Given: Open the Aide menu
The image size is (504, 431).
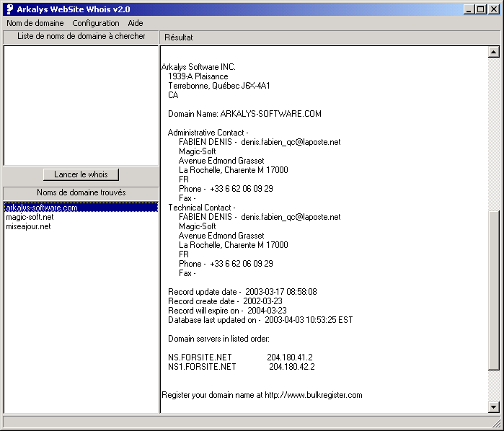Looking at the screenshot, I should [x=136, y=23].
